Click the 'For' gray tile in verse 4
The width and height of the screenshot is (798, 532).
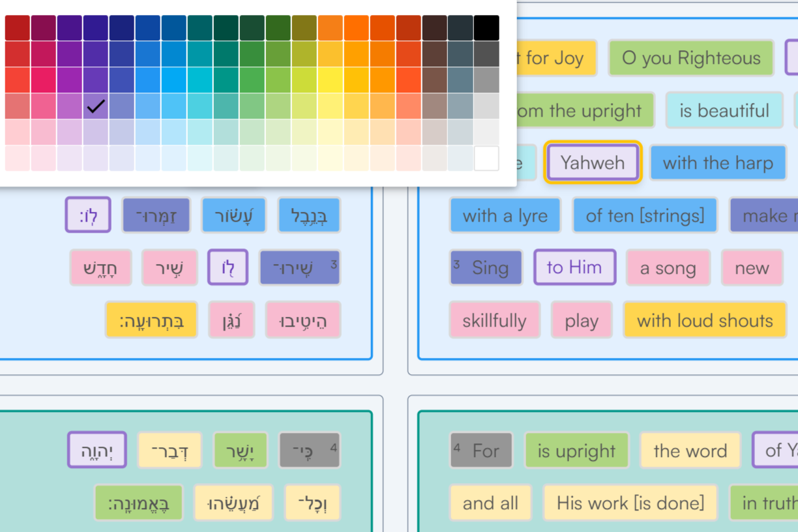[x=480, y=451]
